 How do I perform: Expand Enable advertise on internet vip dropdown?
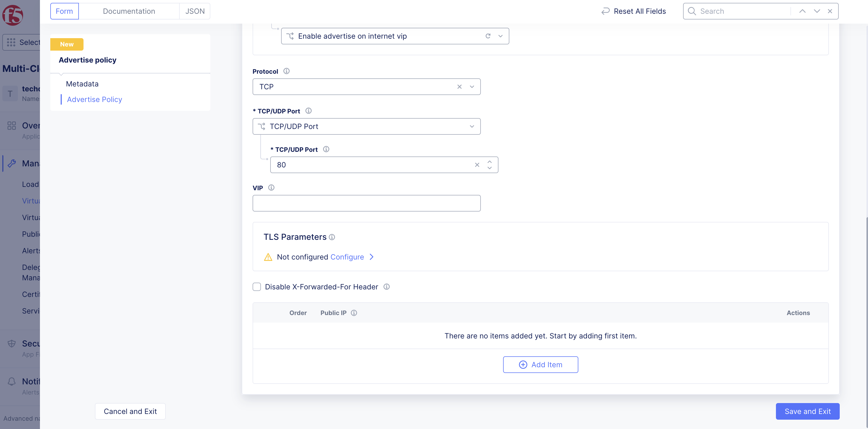[x=500, y=36]
